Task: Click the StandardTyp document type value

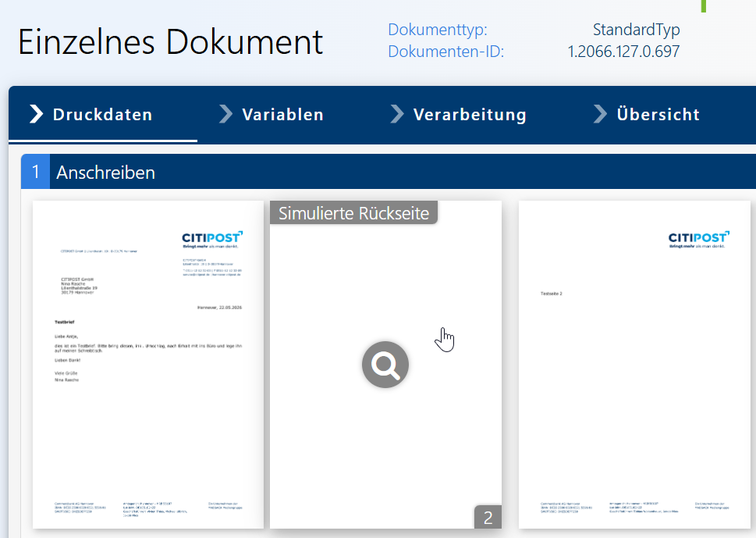Action: (636, 30)
